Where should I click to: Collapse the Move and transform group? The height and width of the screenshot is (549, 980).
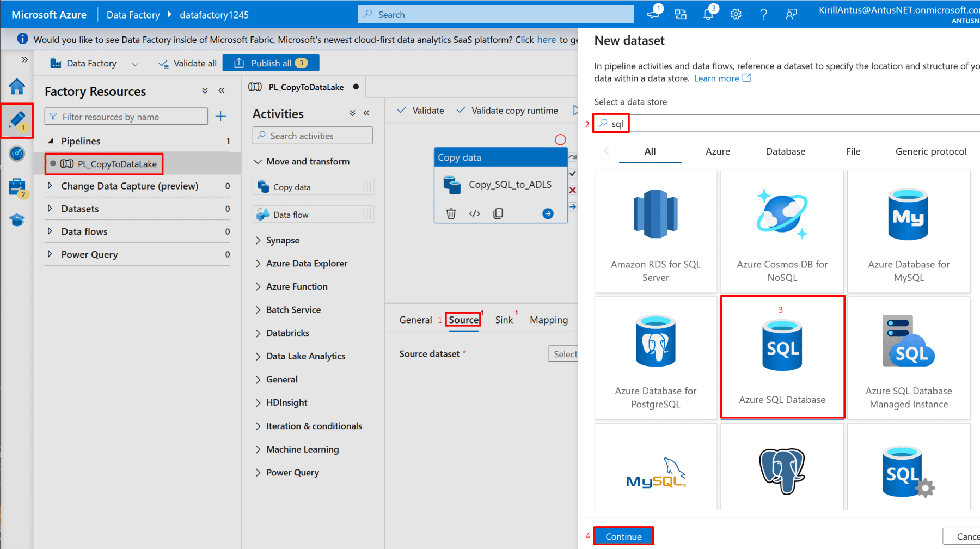coord(258,162)
